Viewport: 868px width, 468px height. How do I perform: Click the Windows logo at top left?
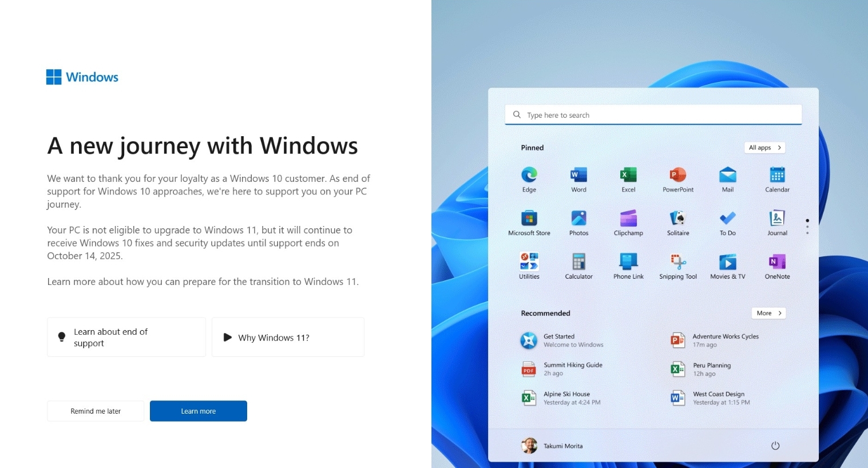(x=54, y=77)
